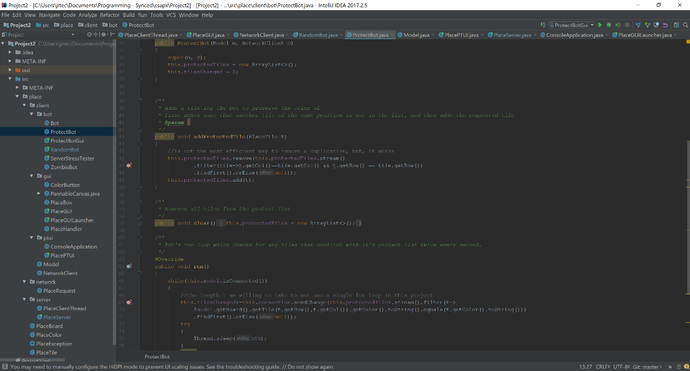Start debugging with the bug icon

(609, 25)
